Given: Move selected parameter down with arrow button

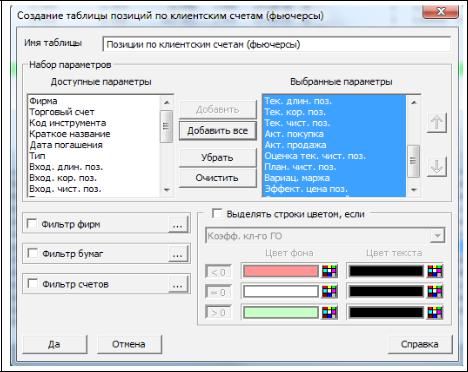Looking at the screenshot, I should 437,166.
